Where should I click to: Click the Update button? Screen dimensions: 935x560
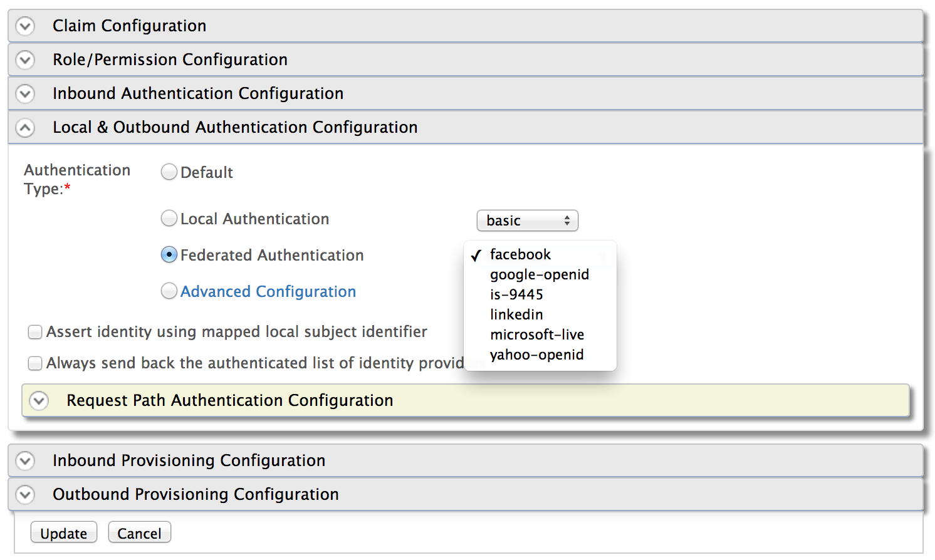tap(64, 533)
